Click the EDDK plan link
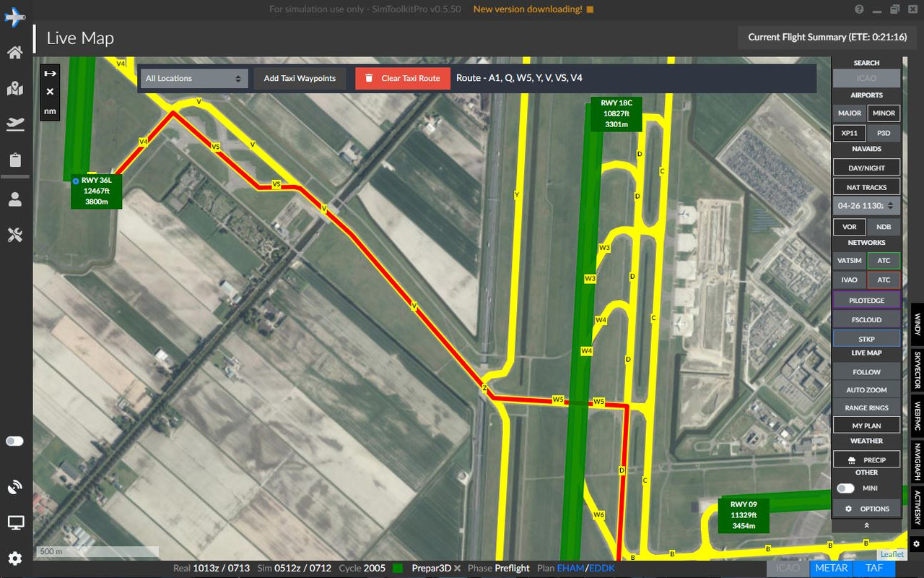The height and width of the screenshot is (578, 924). pyautogui.click(x=601, y=568)
